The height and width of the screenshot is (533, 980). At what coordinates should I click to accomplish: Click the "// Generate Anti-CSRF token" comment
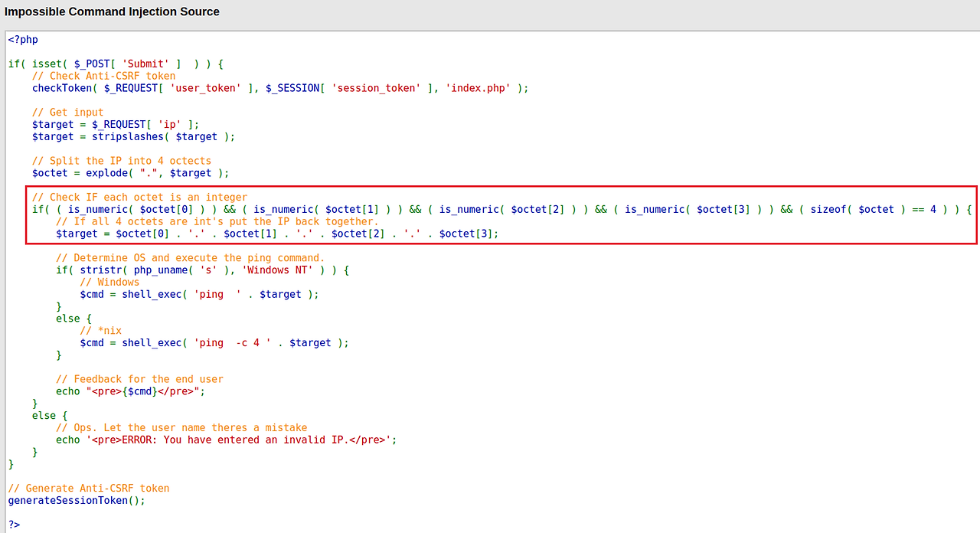89,489
